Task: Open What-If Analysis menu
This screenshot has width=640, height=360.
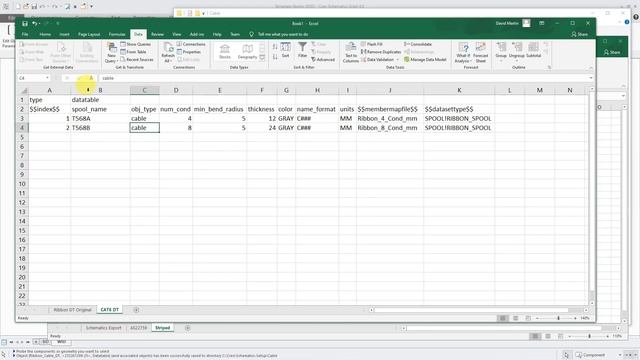Action: [463, 53]
